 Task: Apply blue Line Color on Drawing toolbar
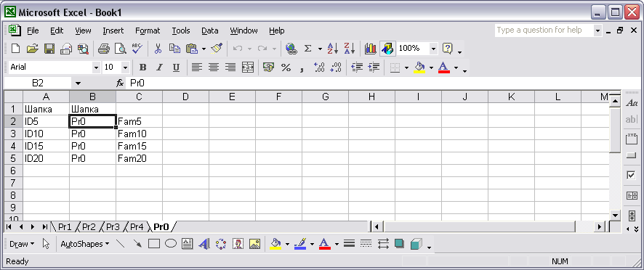click(300, 244)
